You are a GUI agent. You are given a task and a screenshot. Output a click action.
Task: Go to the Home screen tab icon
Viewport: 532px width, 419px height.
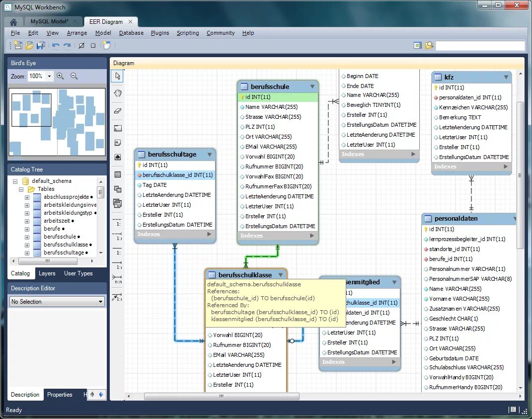[13, 22]
